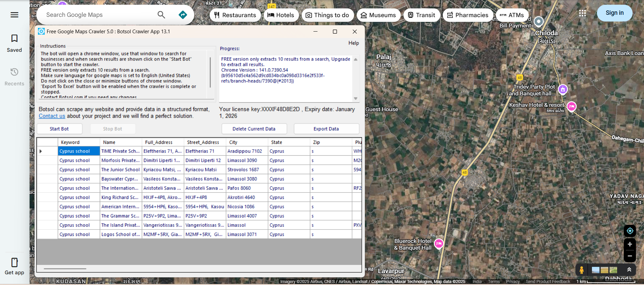Follow the Contact us link

click(52, 116)
